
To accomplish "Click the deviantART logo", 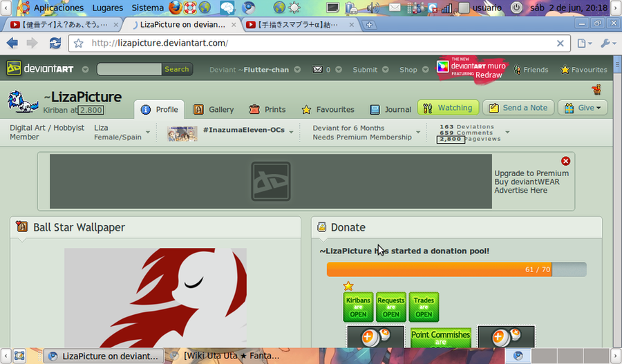I will tap(41, 68).
